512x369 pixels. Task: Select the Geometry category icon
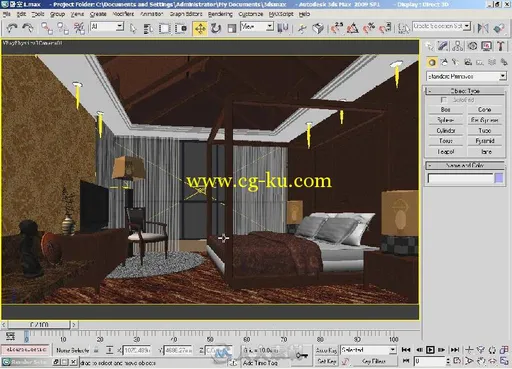(x=432, y=62)
